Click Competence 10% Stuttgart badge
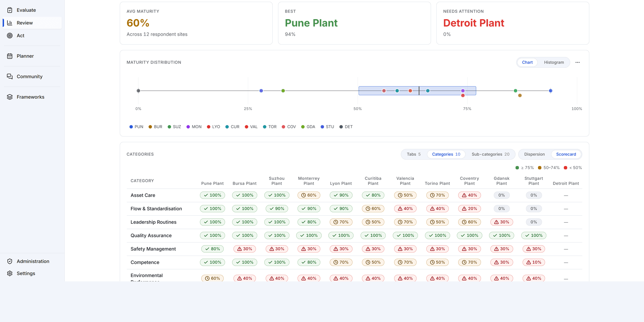Screen dimensions: 644x322 (x=534, y=262)
